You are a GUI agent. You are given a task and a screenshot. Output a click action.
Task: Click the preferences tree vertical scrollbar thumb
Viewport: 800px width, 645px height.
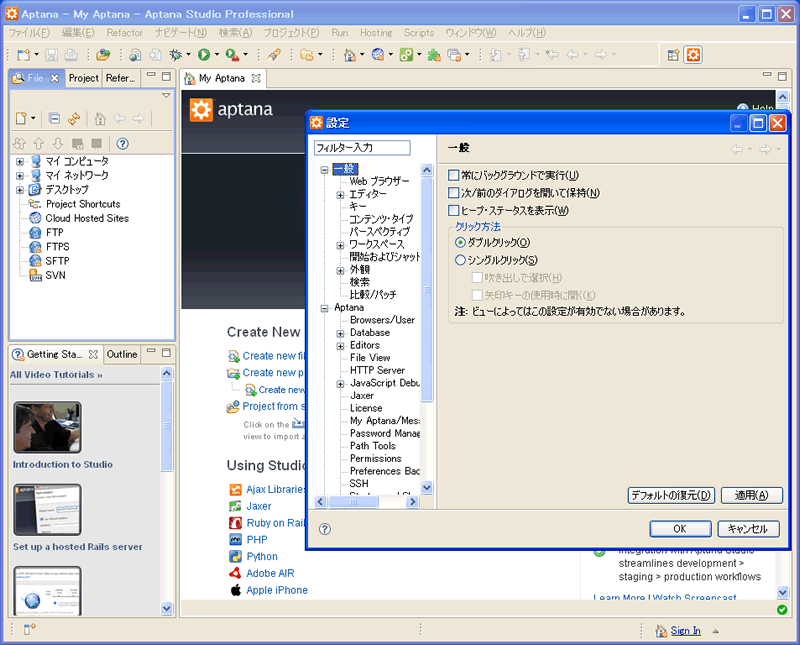coord(427,291)
